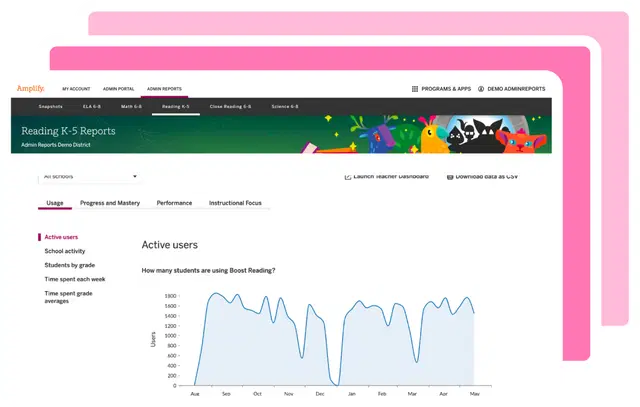The width and height of the screenshot is (640, 407).
Task: Open the ELA 6-8 tab
Action: [x=93, y=106]
